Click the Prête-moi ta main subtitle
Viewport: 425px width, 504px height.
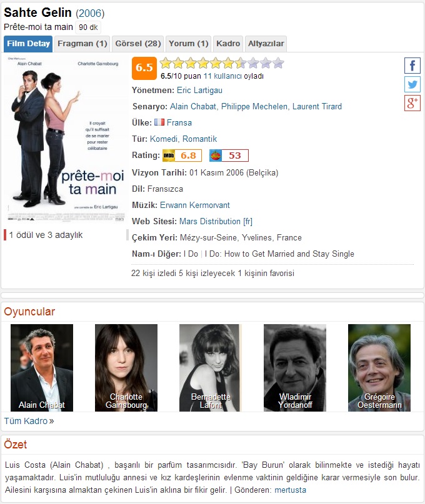(38, 27)
